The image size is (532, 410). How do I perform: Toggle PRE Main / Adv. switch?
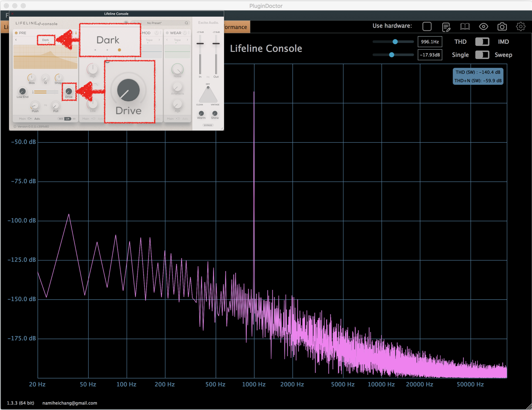[x=30, y=119]
